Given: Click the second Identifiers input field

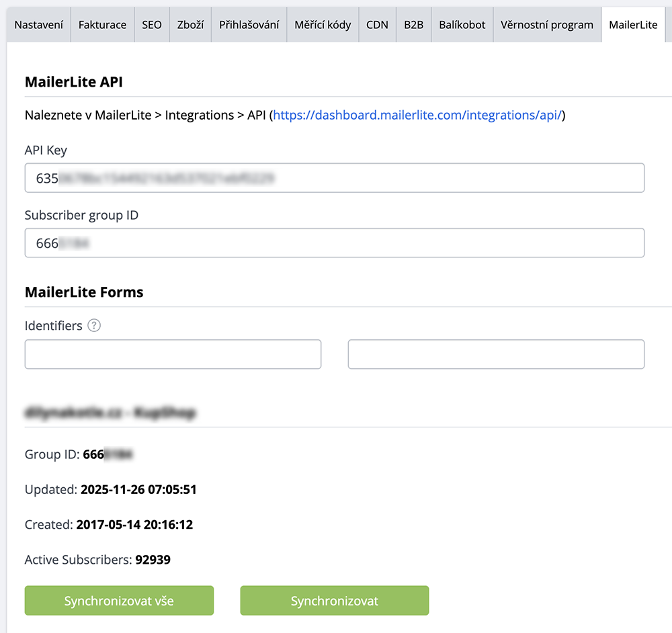Looking at the screenshot, I should point(496,354).
